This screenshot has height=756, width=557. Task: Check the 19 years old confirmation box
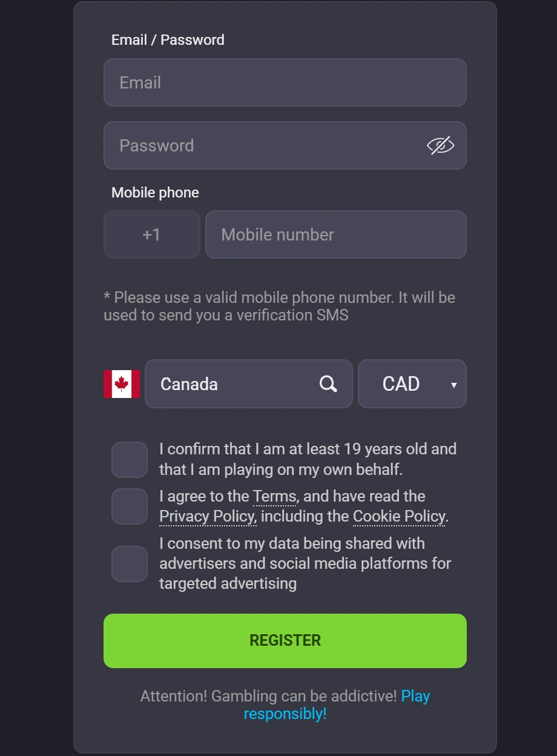(129, 459)
